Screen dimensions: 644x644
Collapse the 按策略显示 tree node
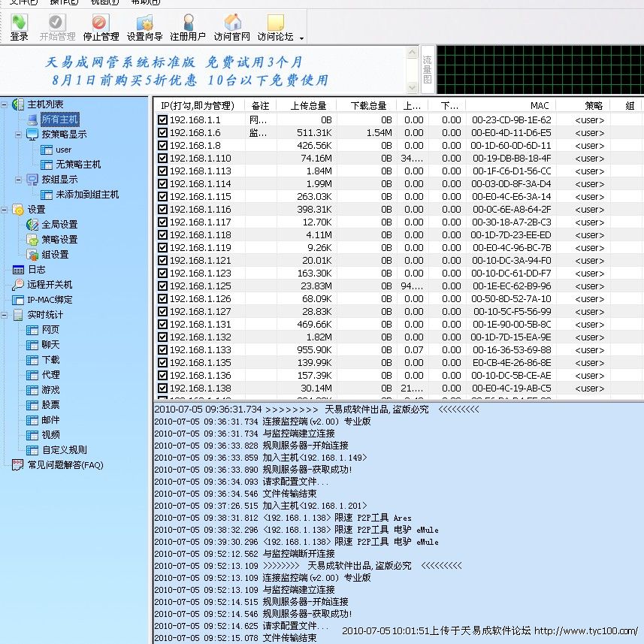click(x=19, y=135)
